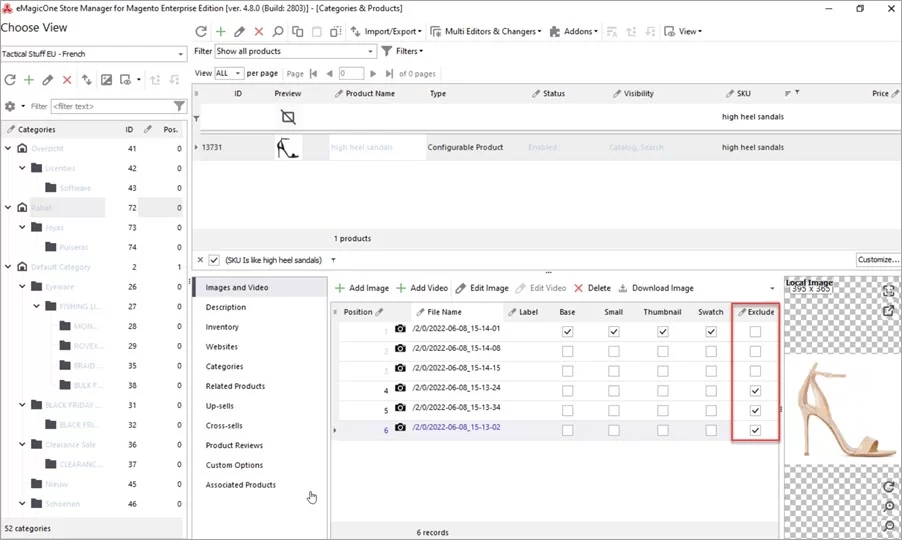Viewport: 902px width, 540px height.
Task: Switch to the Inventory tab
Action: coord(222,327)
